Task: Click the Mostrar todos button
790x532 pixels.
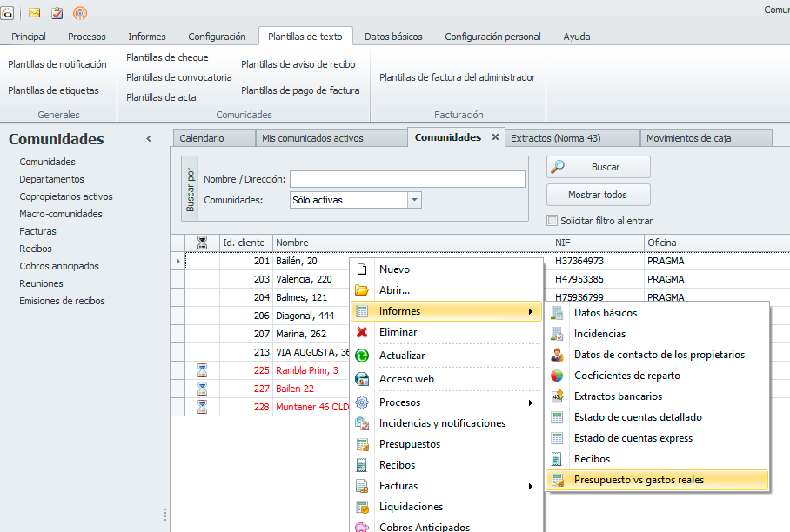Action: pyautogui.click(x=598, y=195)
